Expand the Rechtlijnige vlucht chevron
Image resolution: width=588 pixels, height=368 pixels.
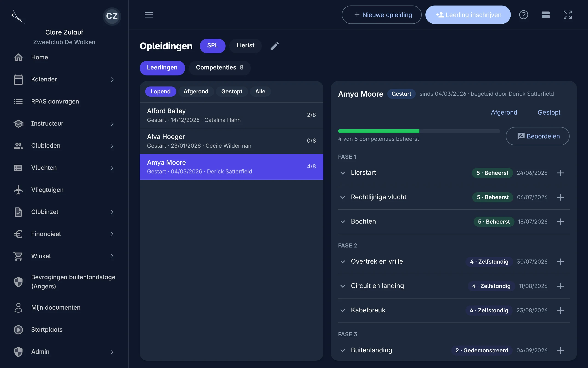[343, 197]
